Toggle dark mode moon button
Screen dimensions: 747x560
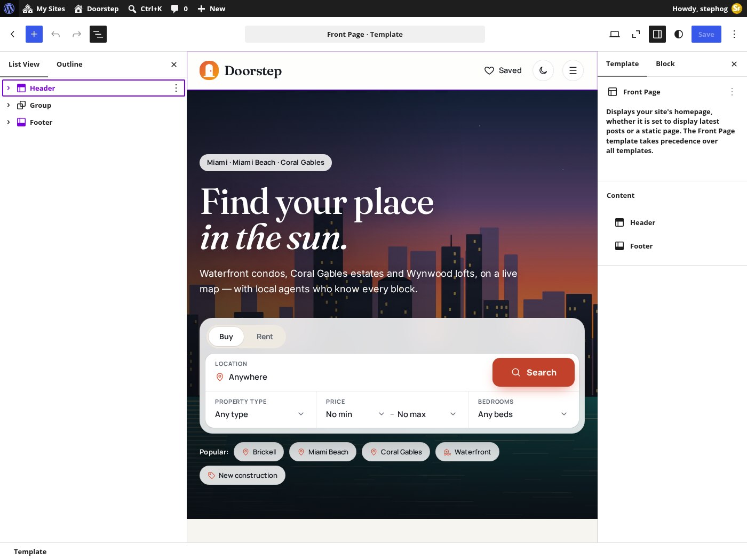click(543, 70)
